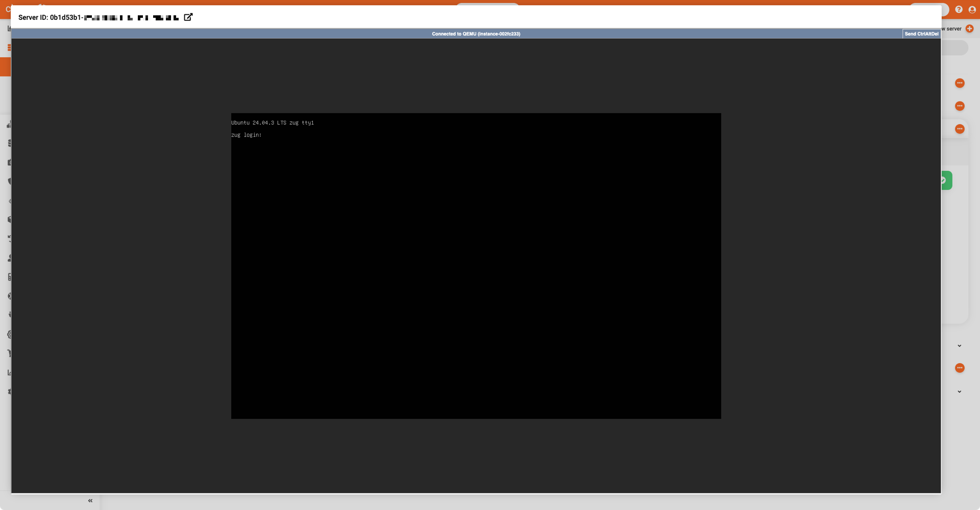Select the users icon in the left sidebar
The width and height of the screenshot is (980, 510).
9,258
